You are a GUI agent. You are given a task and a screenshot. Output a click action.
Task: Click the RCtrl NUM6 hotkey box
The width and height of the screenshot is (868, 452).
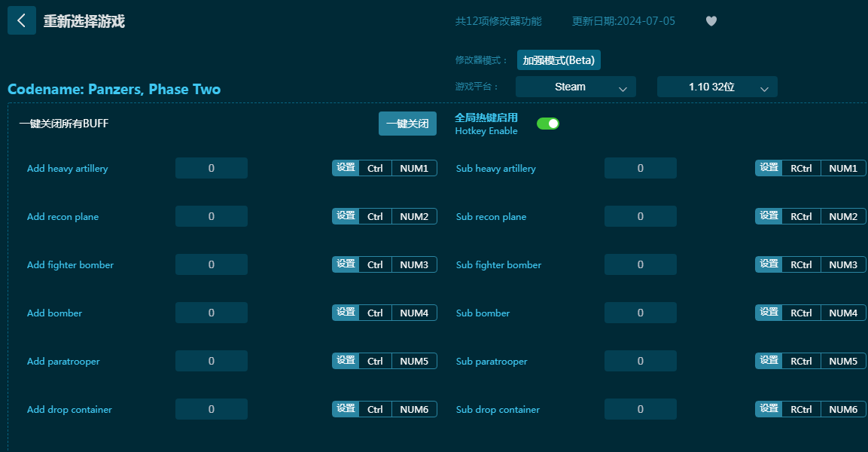pyautogui.click(x=824, y=409)
